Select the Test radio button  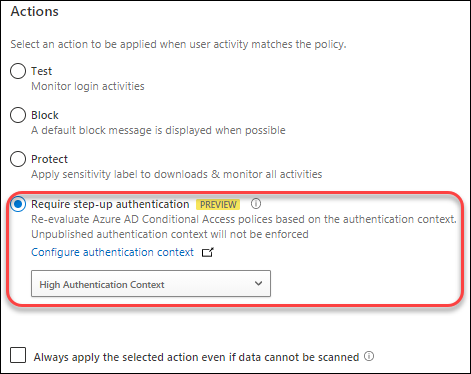tap(18, 71)
